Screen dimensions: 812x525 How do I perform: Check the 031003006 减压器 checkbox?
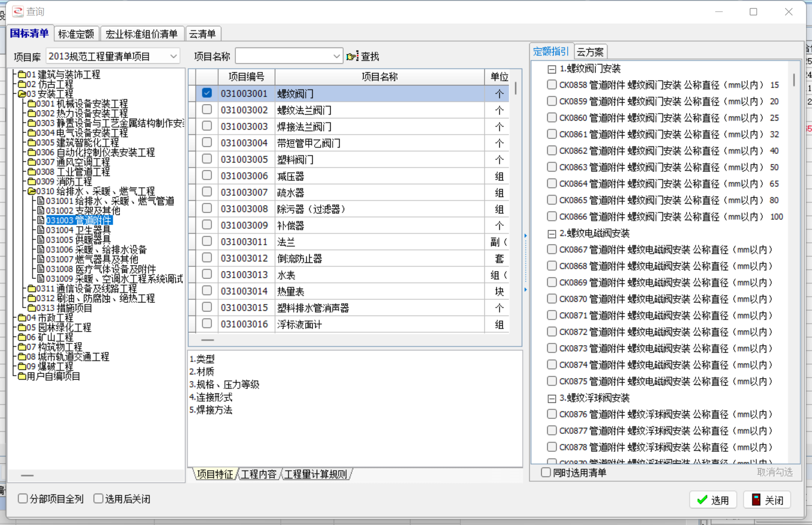pyautogui.click(x=207, y=175)
